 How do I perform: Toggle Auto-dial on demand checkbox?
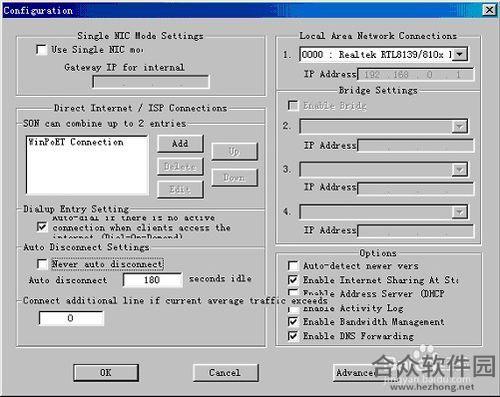[x=42, y=227]
